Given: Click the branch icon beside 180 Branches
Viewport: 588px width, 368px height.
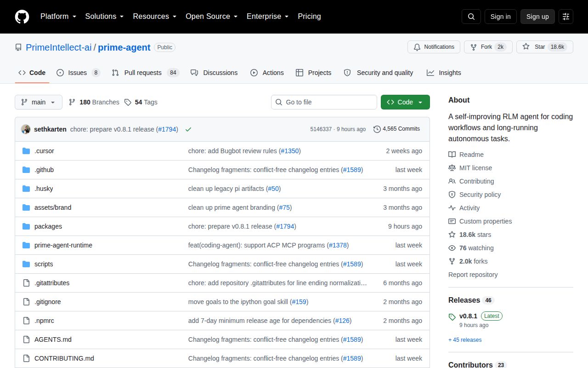Looking at the screenshot, I should pos(72,102).
